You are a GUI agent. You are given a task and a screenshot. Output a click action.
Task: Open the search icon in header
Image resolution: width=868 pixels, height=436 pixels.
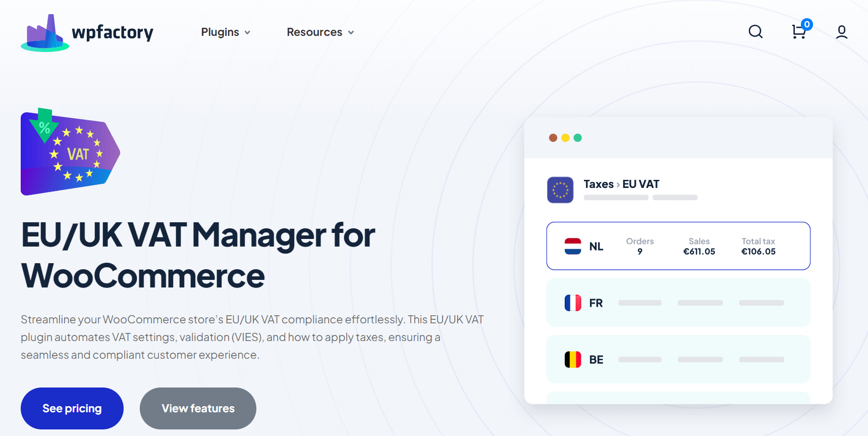755,32
